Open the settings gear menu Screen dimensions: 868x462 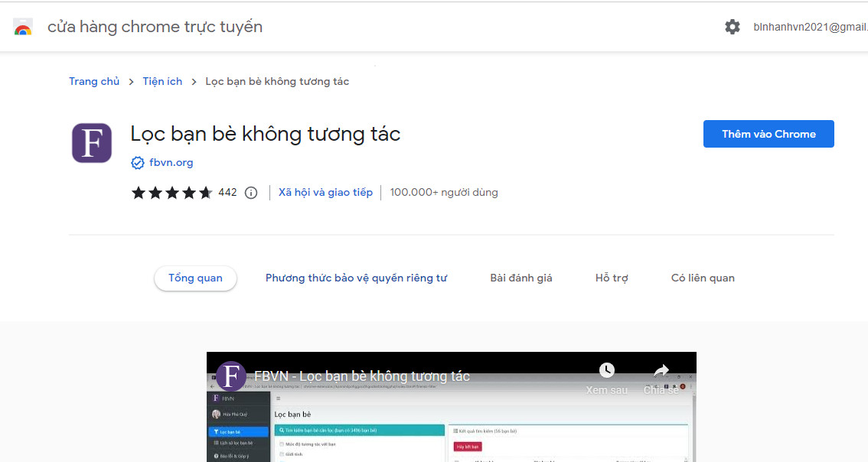click(733, 26)
